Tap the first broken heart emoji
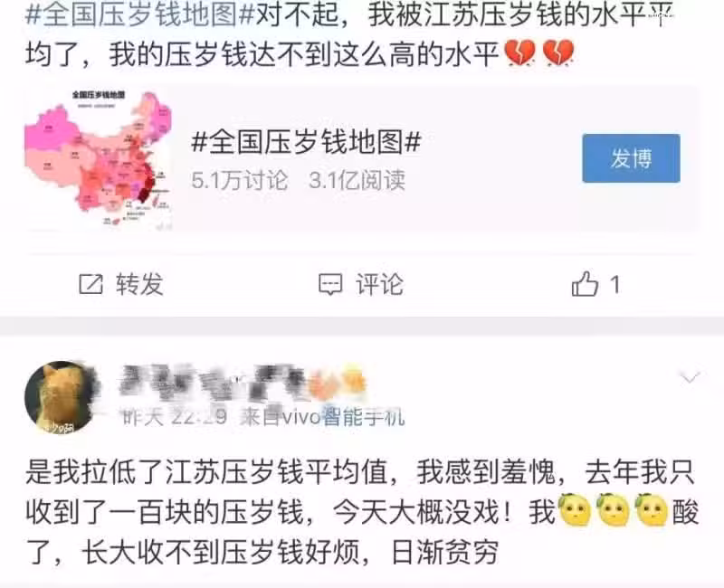Screen dimensions: 724x588 coord(519,53)
